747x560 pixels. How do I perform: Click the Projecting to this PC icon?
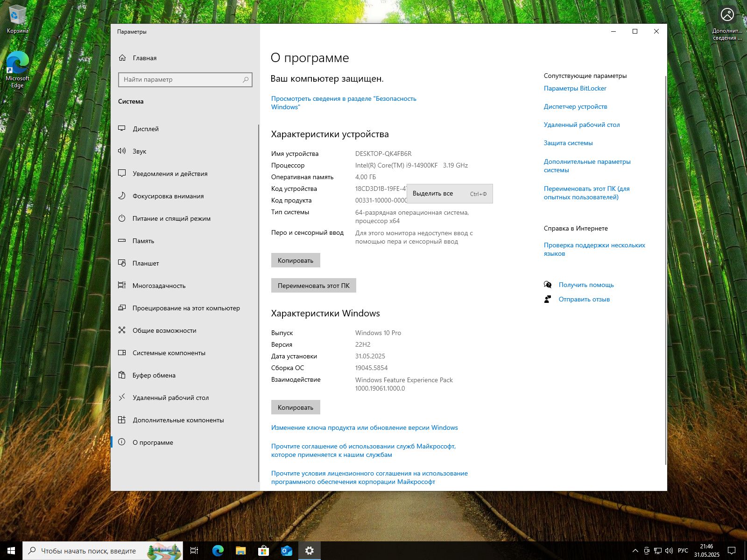click(122, 308)
